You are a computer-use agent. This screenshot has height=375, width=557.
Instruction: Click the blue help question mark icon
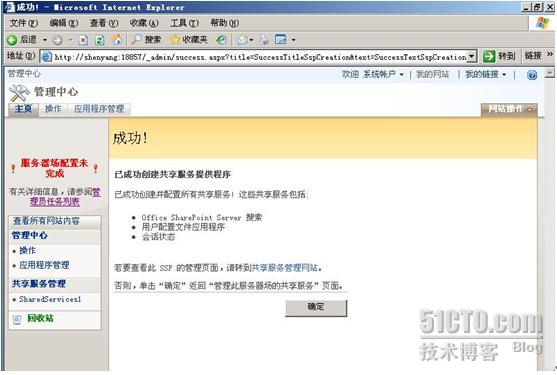click(532, 75)
